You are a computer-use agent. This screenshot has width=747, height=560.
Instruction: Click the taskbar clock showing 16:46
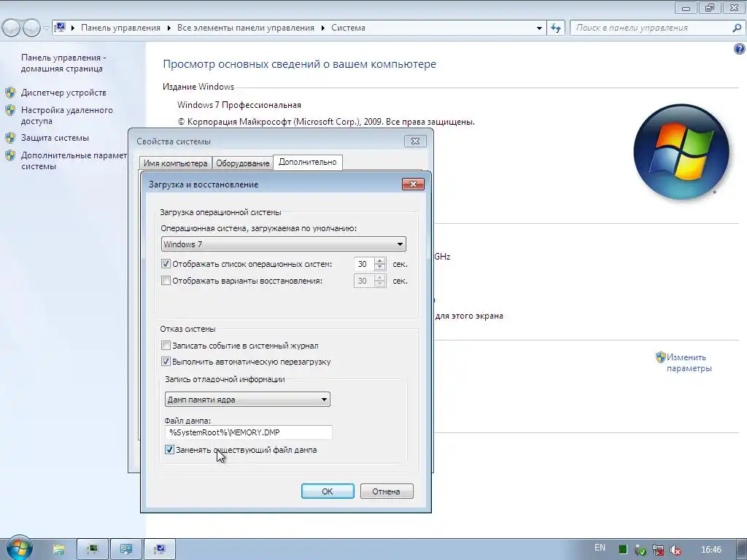711,550
